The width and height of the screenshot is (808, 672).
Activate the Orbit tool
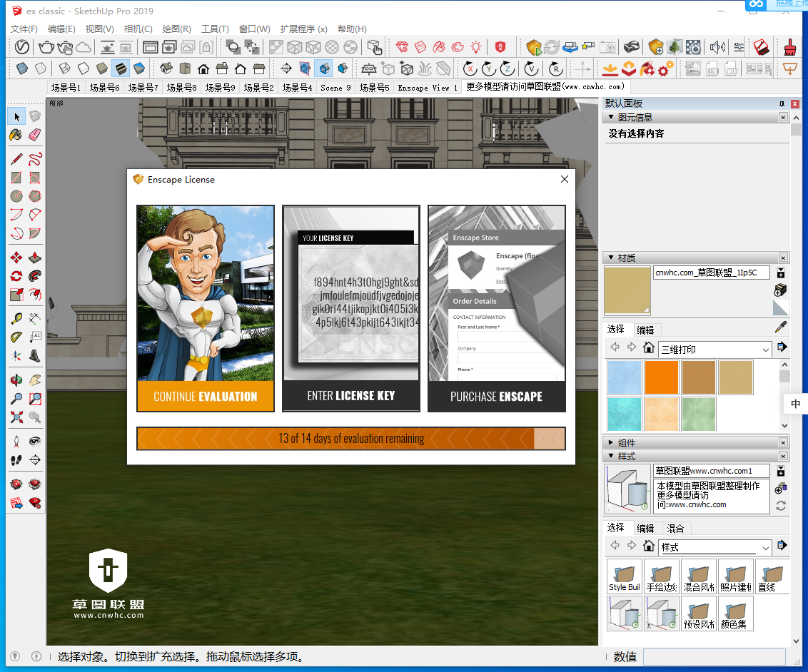pyautogui.click(x=16, y=380)
